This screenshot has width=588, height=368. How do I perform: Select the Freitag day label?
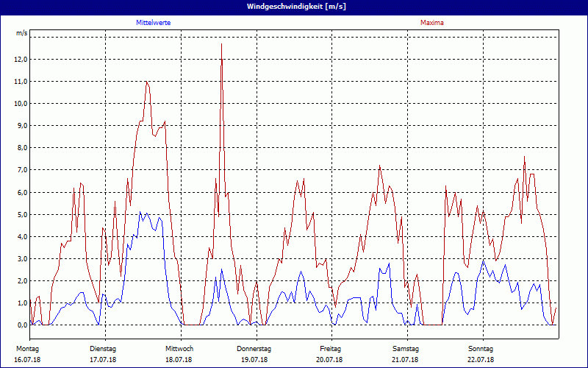330,348
